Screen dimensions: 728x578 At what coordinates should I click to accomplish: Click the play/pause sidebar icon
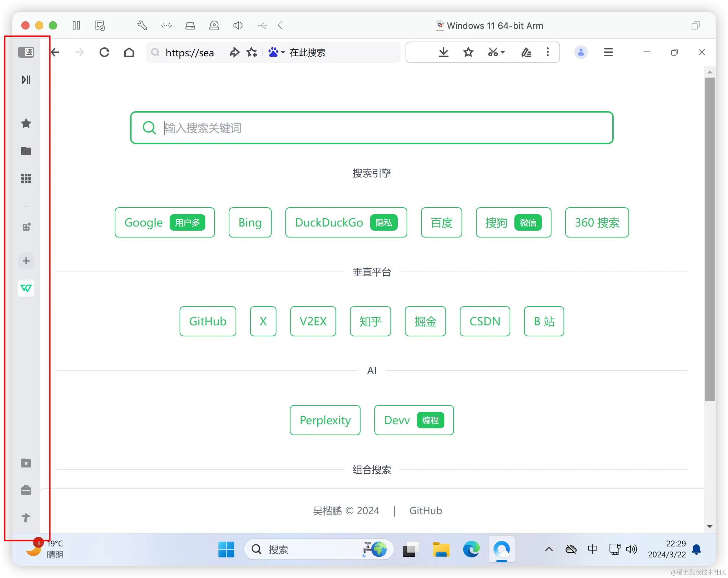click(x=26, y=80)
